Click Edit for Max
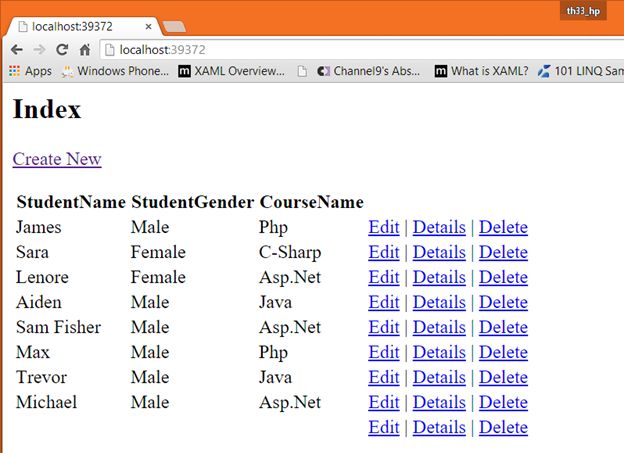The width and height of the screenshot is (624, 453). coord(384,353)
